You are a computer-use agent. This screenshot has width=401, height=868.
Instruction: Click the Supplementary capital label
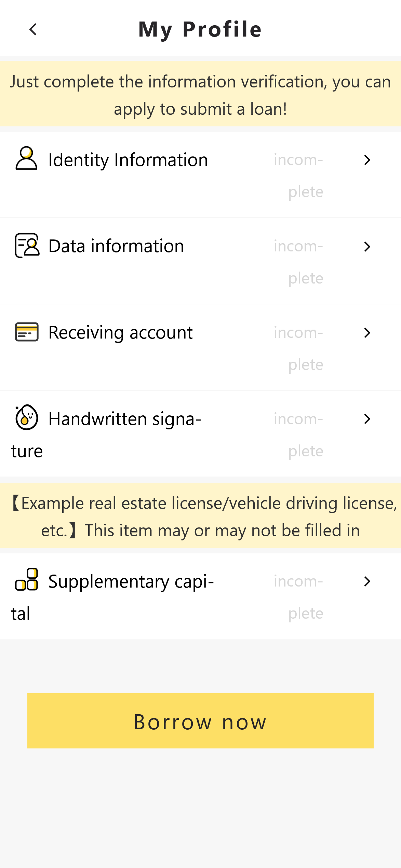(x=131, y=581)
